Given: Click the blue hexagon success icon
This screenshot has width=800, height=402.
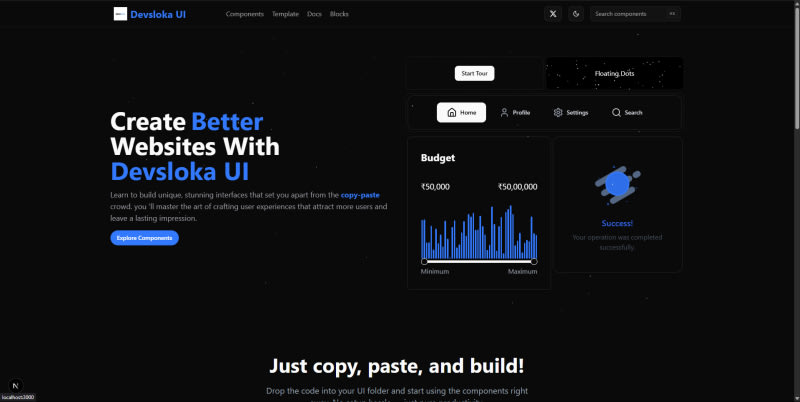Looking at the screenshot, I should tap(617, 185).
